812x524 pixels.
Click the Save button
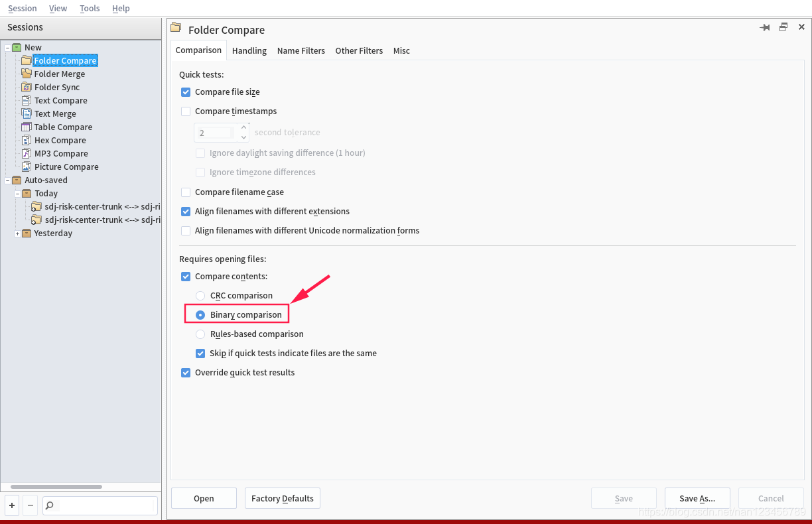point(624,499)
